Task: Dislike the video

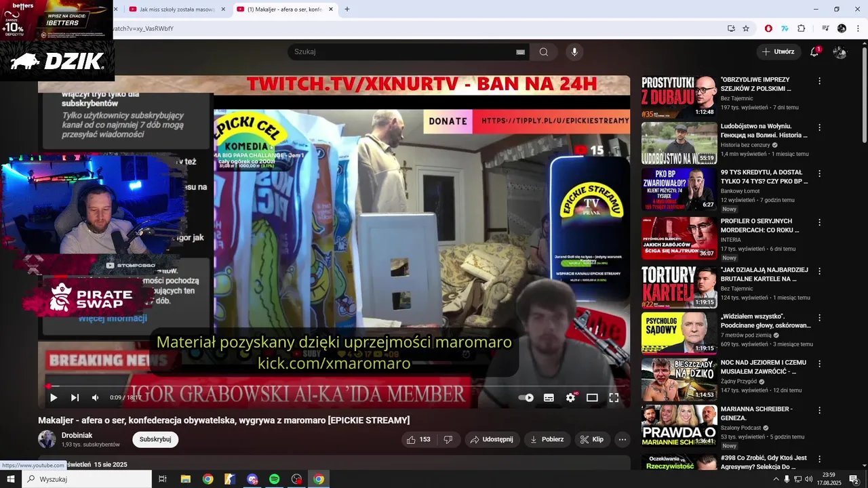Action: [448, 439]
